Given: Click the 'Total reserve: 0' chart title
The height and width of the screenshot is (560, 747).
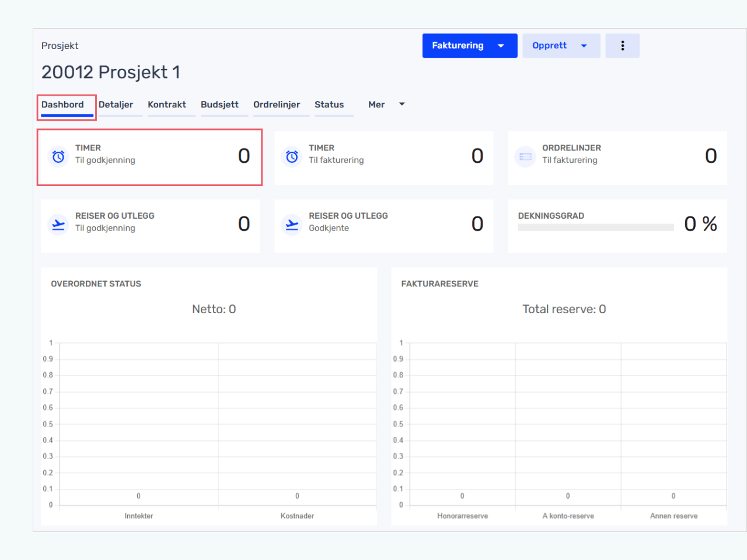Looking at the screenshot, I should coord(564,309).
